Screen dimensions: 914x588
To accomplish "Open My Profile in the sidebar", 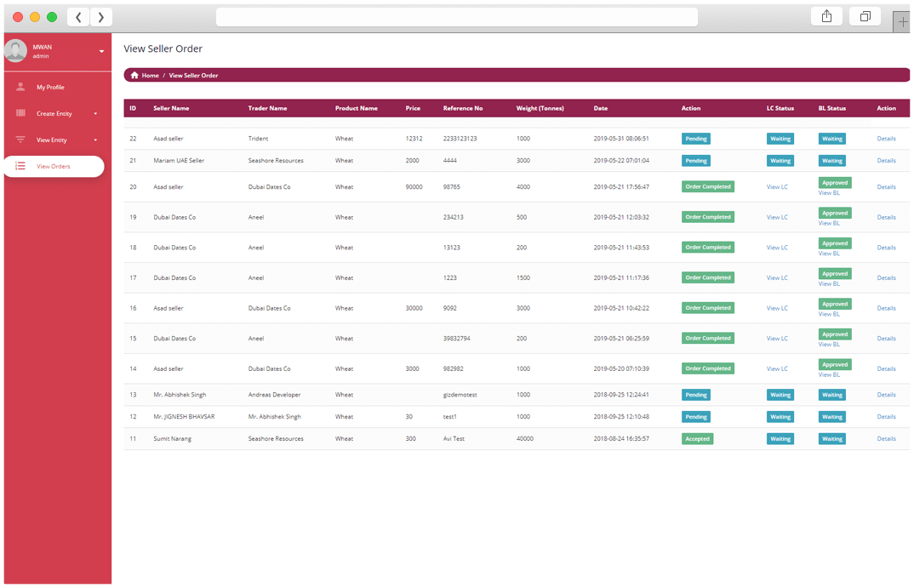I will [x=50, y=88].
